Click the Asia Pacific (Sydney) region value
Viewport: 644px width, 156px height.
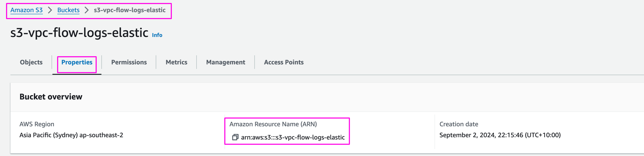coord(71,135)
